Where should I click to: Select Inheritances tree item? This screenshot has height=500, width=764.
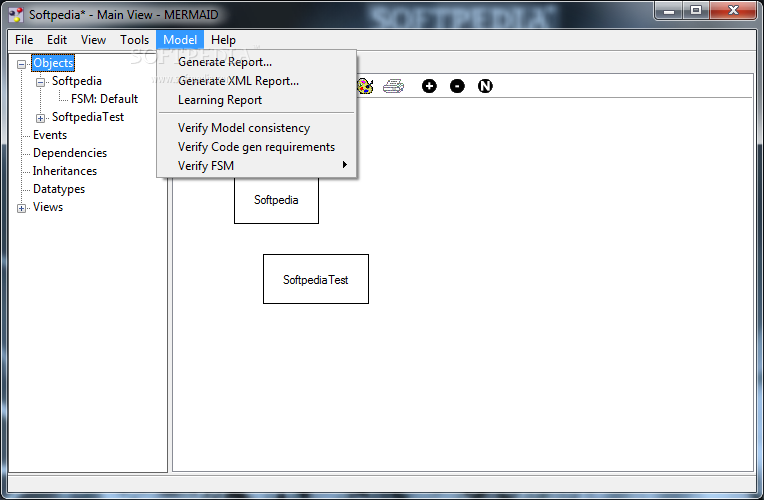point(65,171)
